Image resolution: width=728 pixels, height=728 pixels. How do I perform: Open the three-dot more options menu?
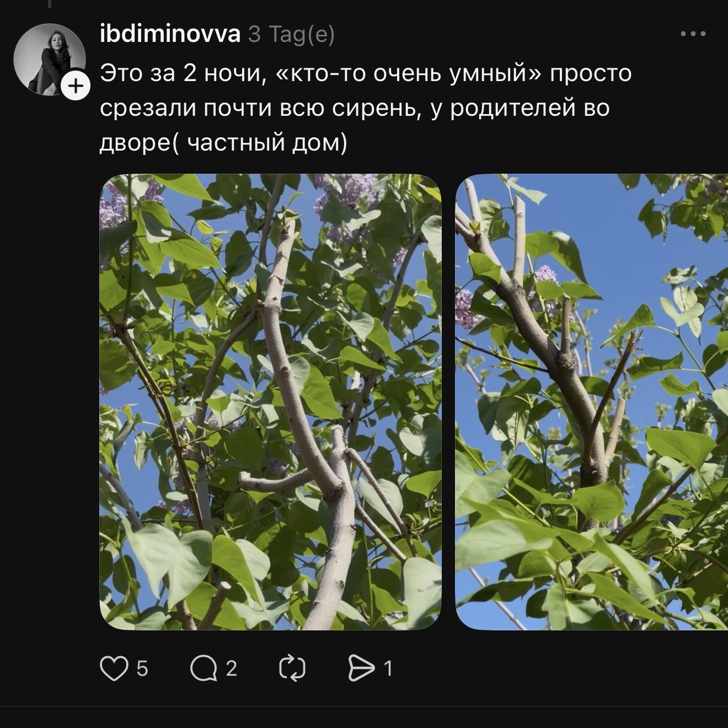(x=693, y=34)
